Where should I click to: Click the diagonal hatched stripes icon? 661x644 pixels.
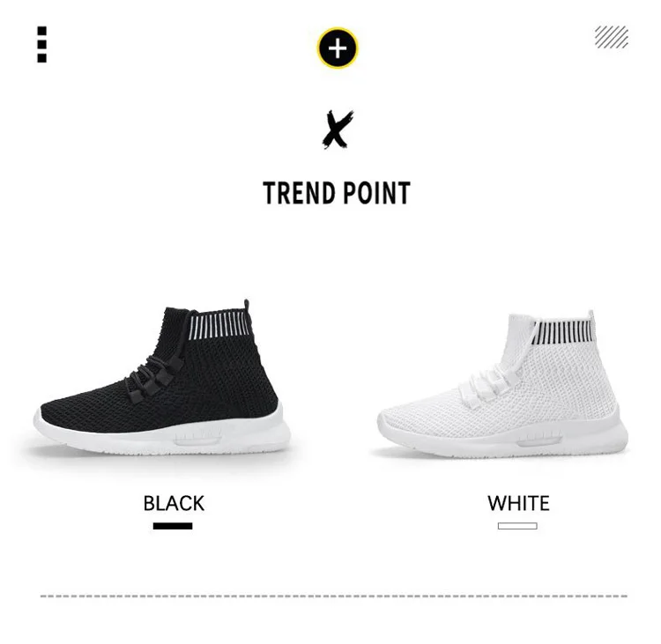pos(612,37)
